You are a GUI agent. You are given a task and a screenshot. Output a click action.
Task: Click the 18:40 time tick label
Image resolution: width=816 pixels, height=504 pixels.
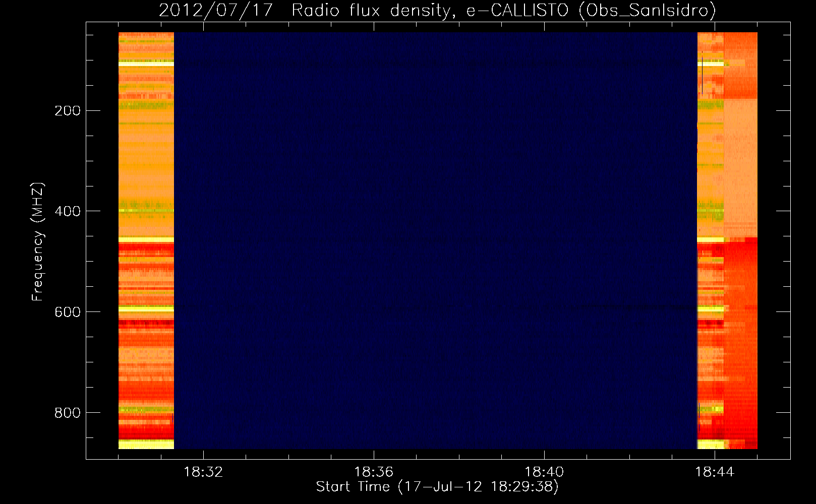click(544, 472)
